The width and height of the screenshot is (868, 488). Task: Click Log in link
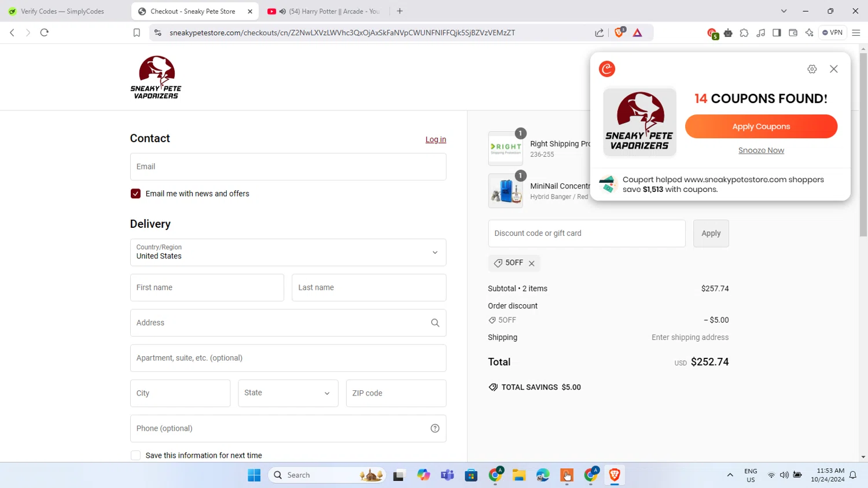436,139
